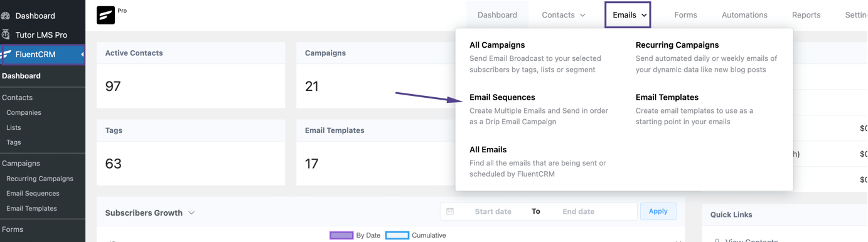
Task: Open Companies in sidebar
Action: [24, 112]
